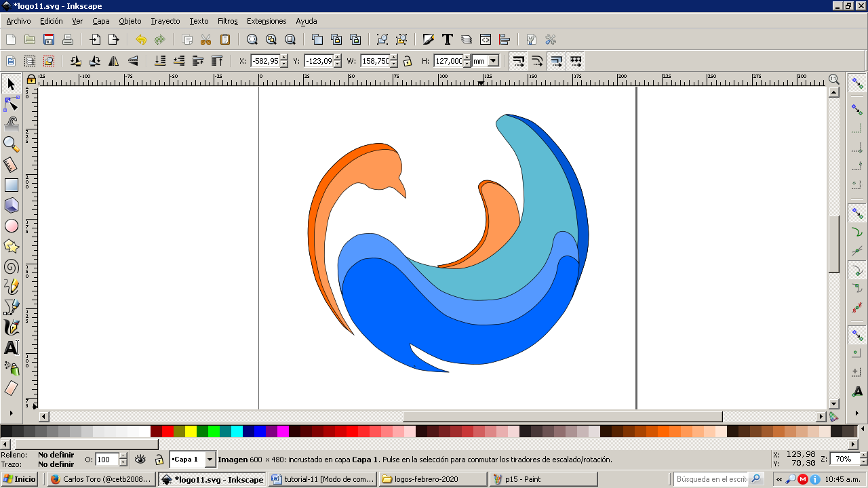Select the Tweak tool

(11, 123)
